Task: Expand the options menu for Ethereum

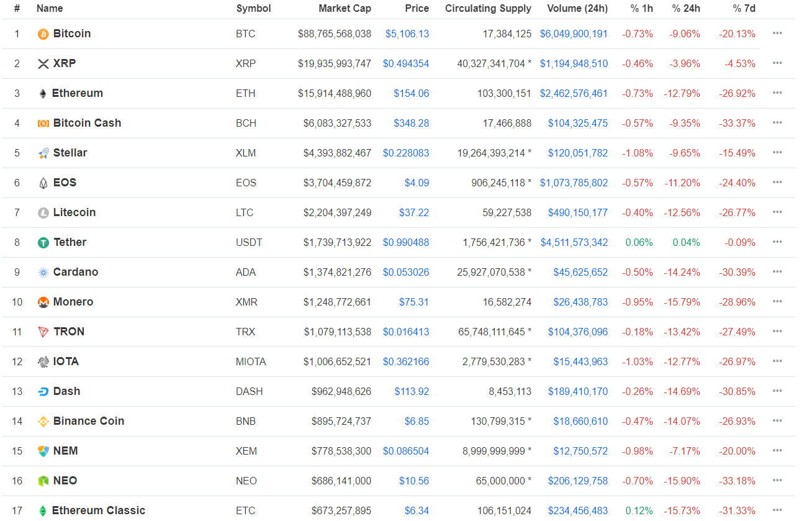Action: pyautogui.click(x=777, y=93)
